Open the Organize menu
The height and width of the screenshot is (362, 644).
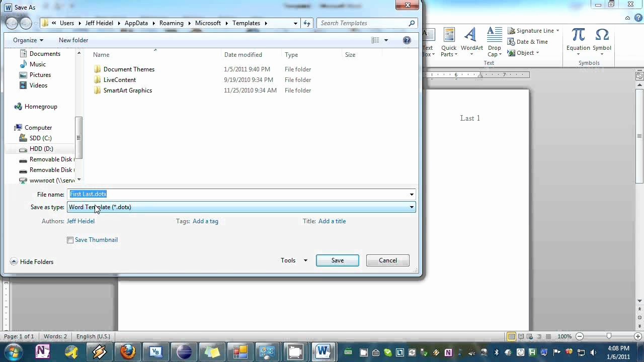28,40
